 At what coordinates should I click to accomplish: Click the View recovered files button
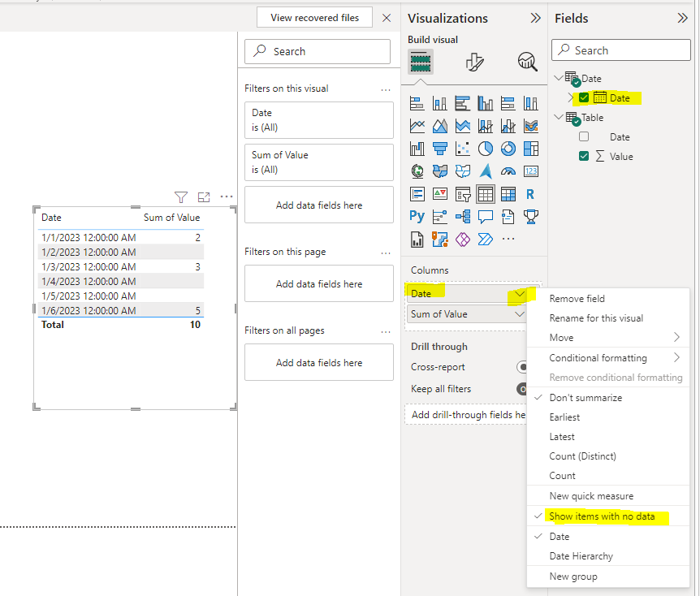[314, 17]
